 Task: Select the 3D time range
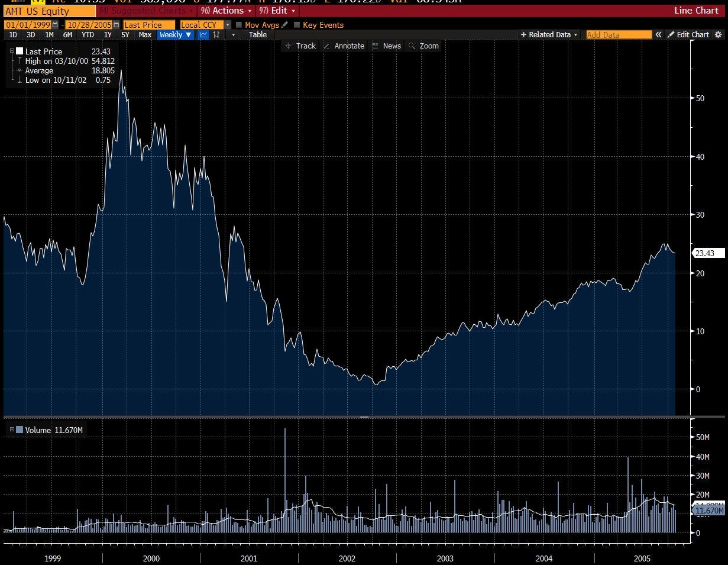(x=31, y=35)
